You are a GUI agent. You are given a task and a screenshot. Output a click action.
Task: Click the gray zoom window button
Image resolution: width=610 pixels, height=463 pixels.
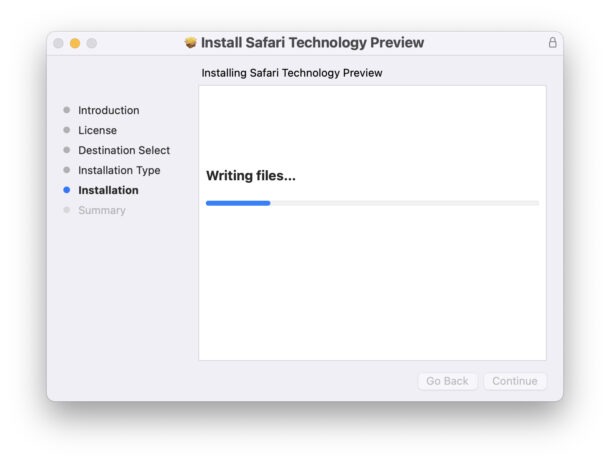92,43
